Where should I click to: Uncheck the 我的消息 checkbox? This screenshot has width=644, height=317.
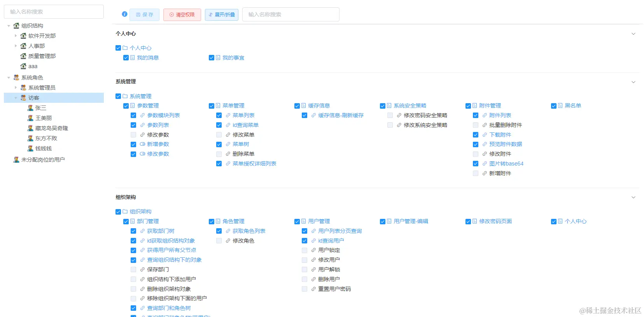click(x=126, y=58)
